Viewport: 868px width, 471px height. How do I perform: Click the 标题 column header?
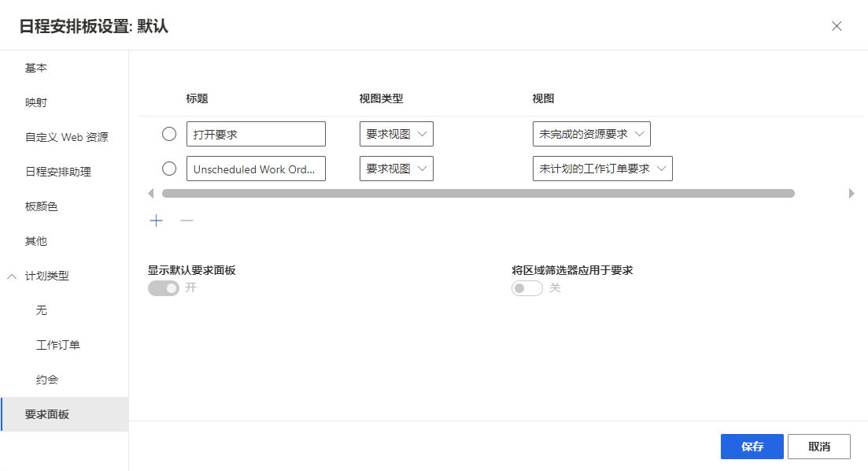pos(197,98)
